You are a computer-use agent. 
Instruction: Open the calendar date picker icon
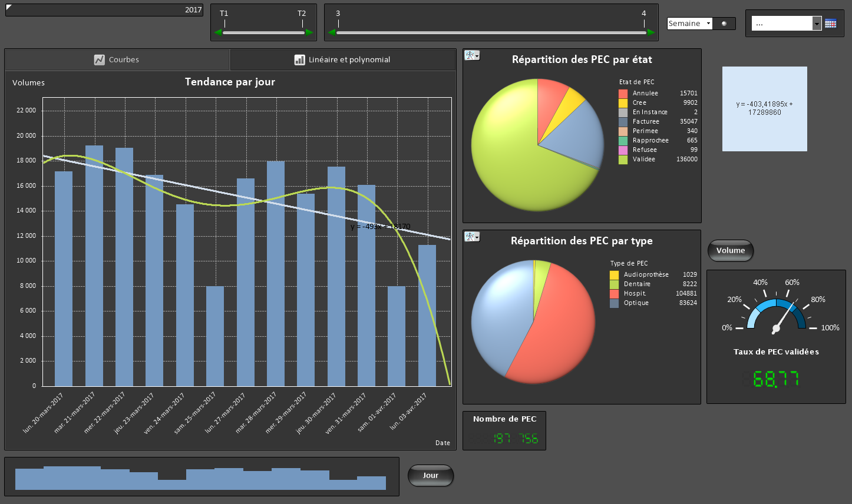831,24
